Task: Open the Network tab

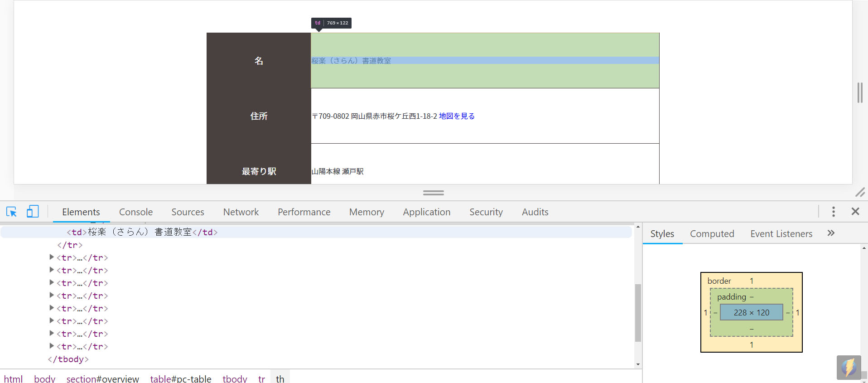Action: [x=241, y=212]
